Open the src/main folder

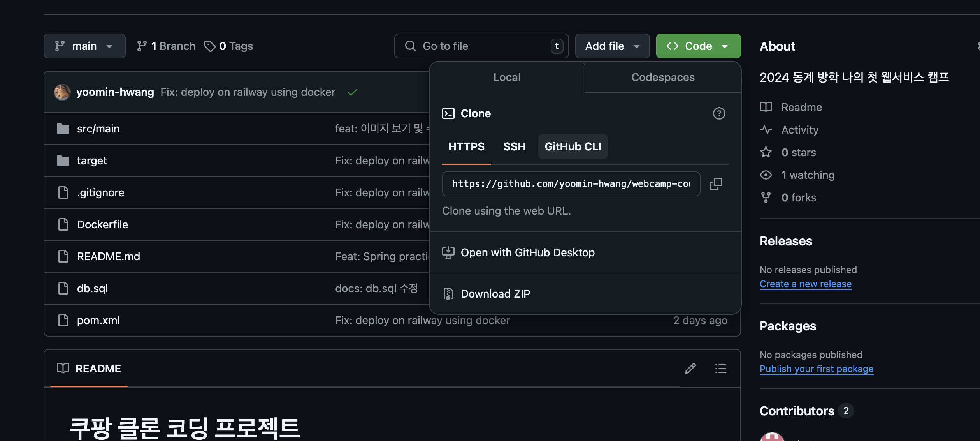coord(98,129)
